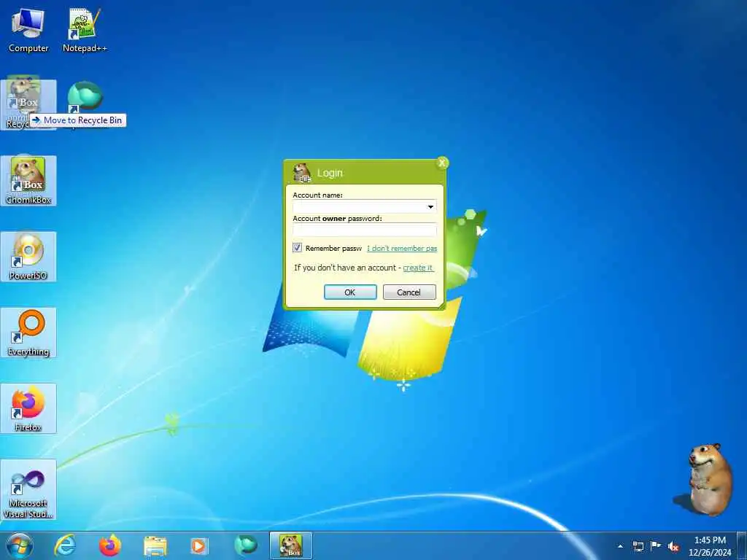Click the muted volume tray icon

click(x=673, y=546)
